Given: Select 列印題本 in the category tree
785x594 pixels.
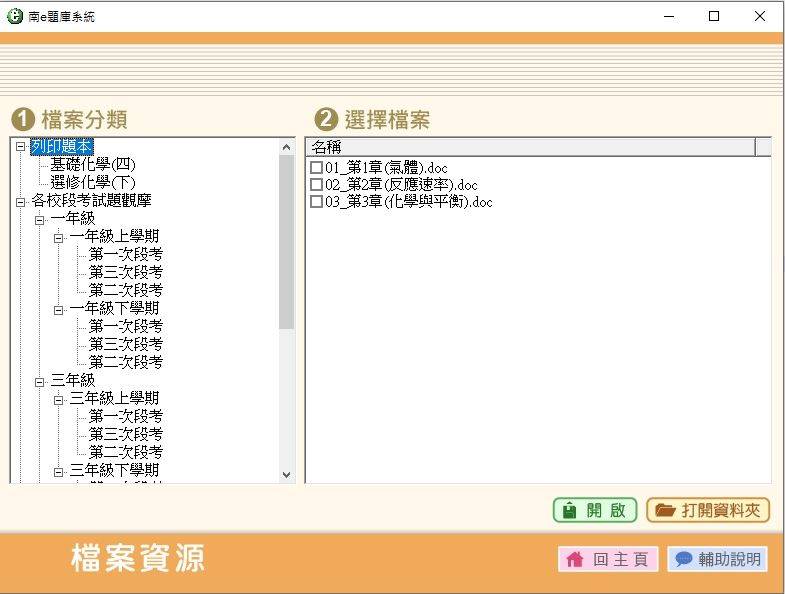Looking at the screenshot, I should point(62,147).
